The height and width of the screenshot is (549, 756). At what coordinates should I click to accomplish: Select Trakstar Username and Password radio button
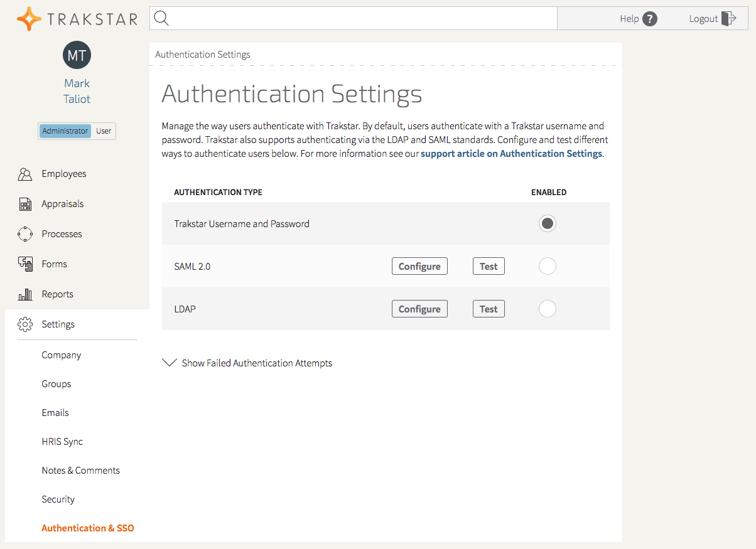pos(548,223)
